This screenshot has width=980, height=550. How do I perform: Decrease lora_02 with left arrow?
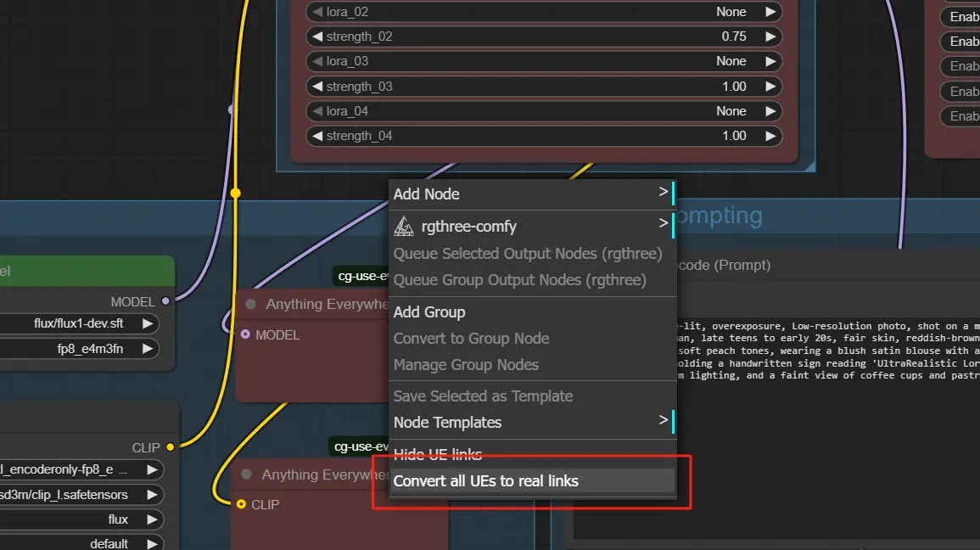pos(317,12)
